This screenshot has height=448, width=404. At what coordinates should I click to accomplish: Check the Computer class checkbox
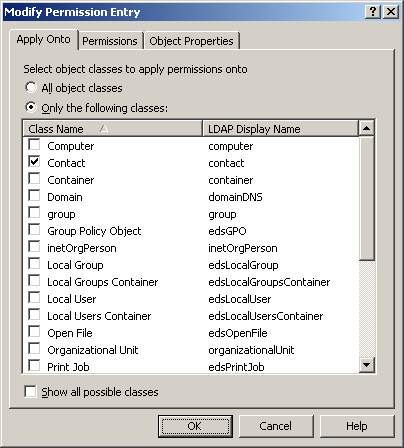[x=34, y=145]
